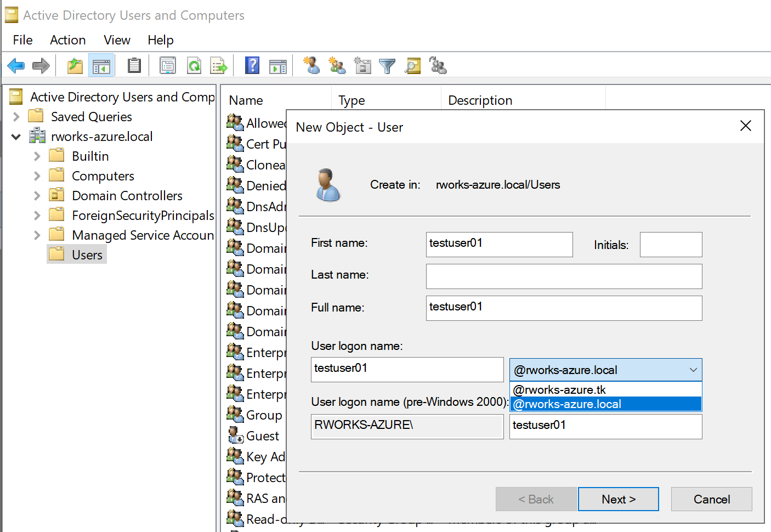This screenshot has width=771, height=532.
Task: Click the rworks-azure.local domain icon
Action: (x=37, y=136)
